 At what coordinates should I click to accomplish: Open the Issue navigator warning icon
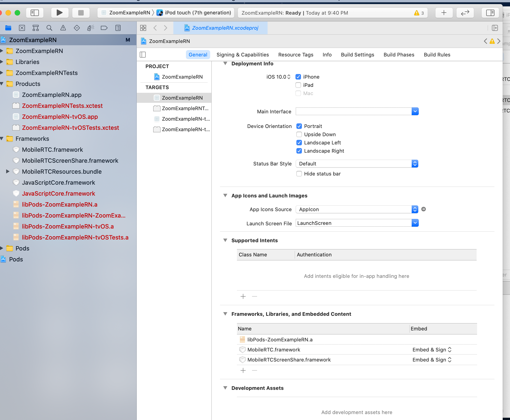coord(63,28)
